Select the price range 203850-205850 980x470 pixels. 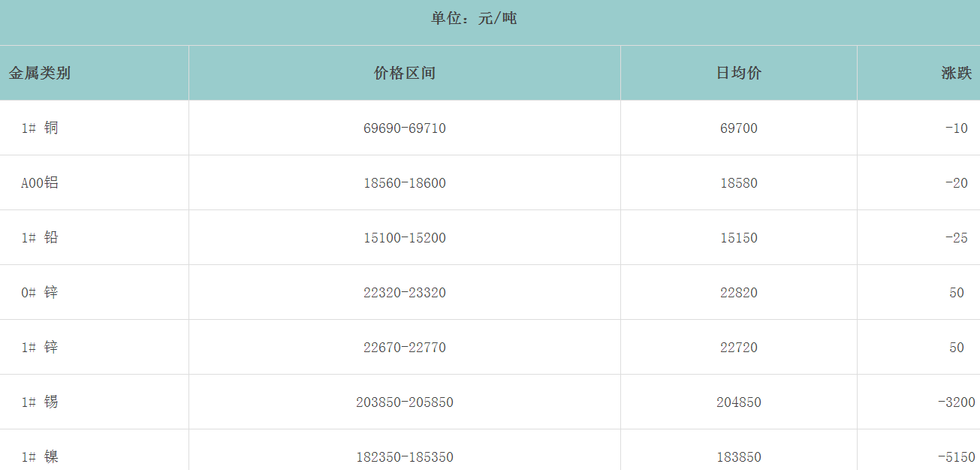point(404,402)
